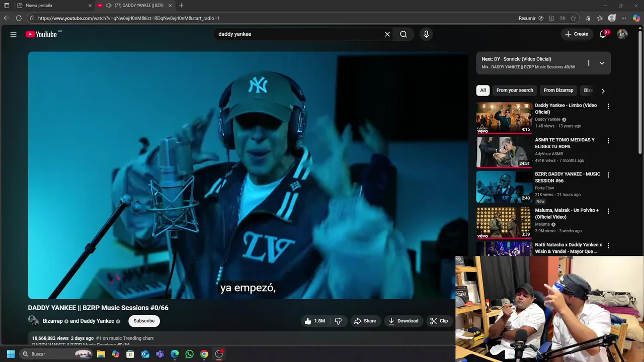Screen dimensions: 644x362
Task: Open the YouTube account avatar menu
Action: click(x=622, y=34)
